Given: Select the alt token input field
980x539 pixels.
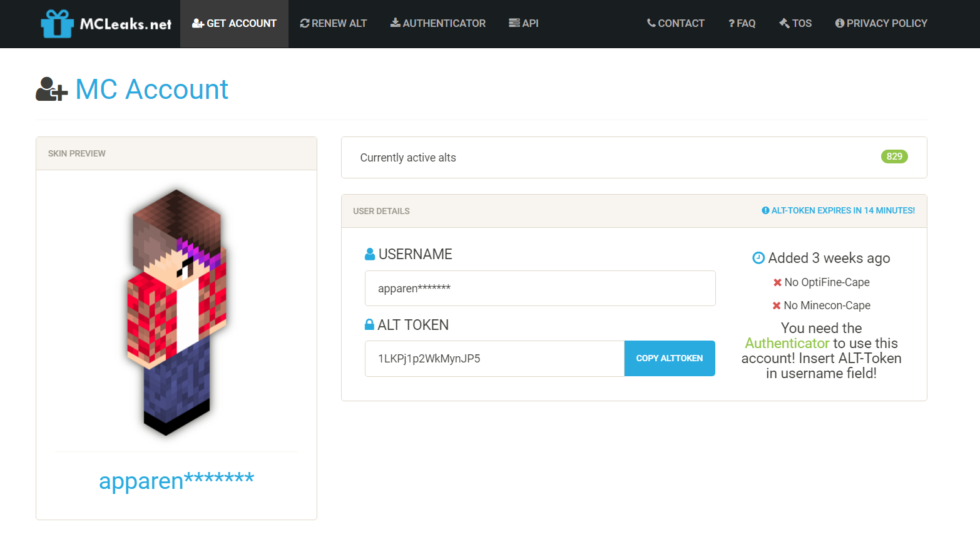Looking at the screenshot, I should pyautogui.click(x=494, y=359).
